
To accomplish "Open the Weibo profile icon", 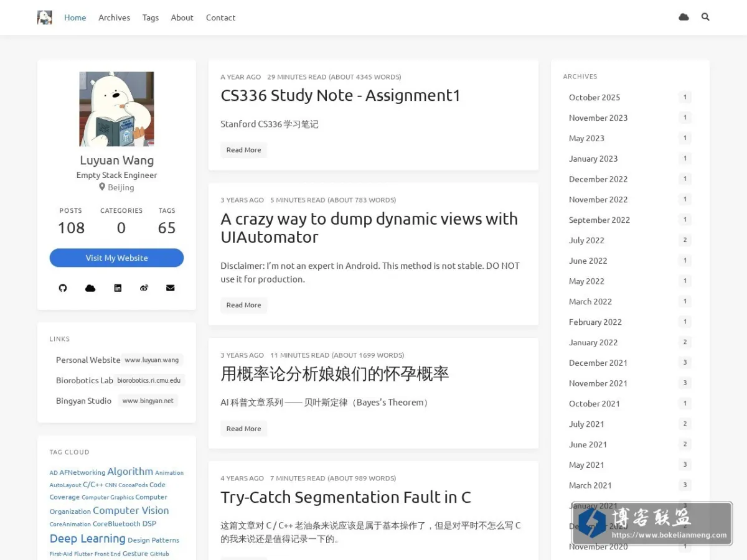I will pyautogui.click(x=144, y=288).
